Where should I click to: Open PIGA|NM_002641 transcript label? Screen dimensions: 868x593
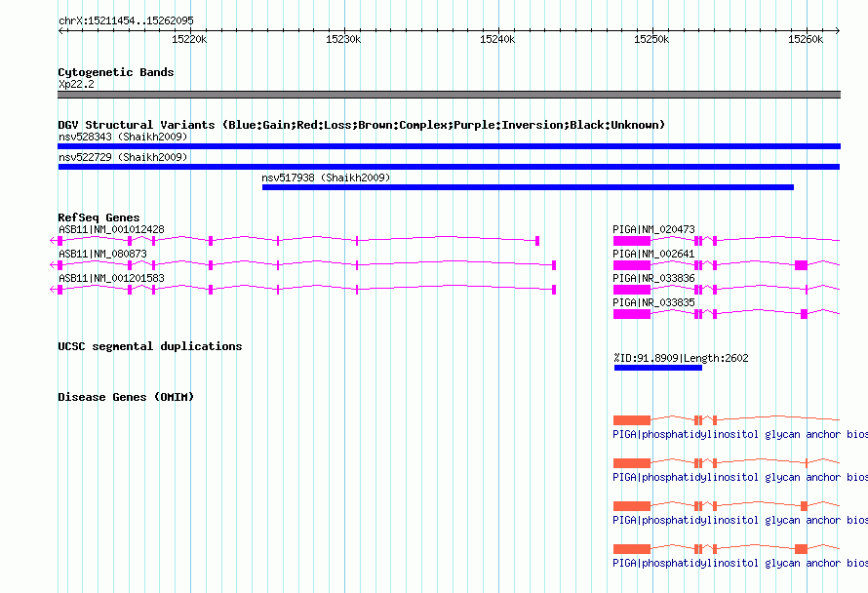653,254
